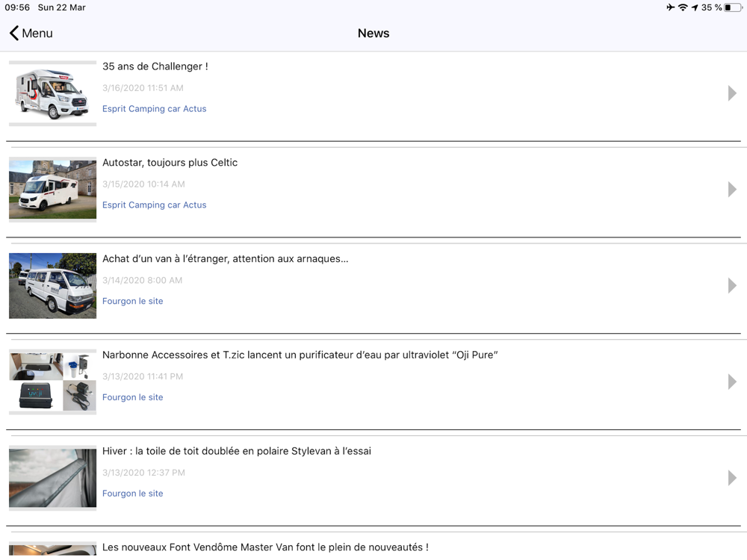Open the Challenger motorhome thumbnail

click(52, 93)
